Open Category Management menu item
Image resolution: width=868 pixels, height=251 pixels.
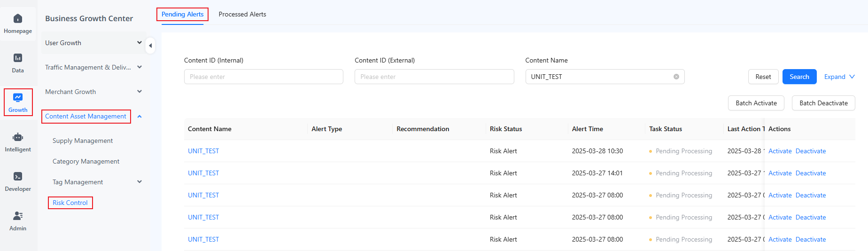click(x=86, y=161)
